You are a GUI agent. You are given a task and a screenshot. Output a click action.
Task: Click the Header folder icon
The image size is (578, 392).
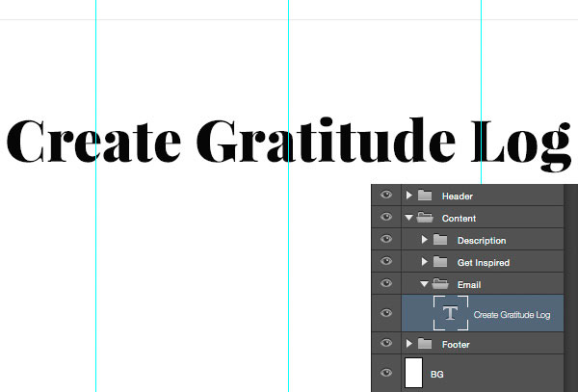coord(425,196)
